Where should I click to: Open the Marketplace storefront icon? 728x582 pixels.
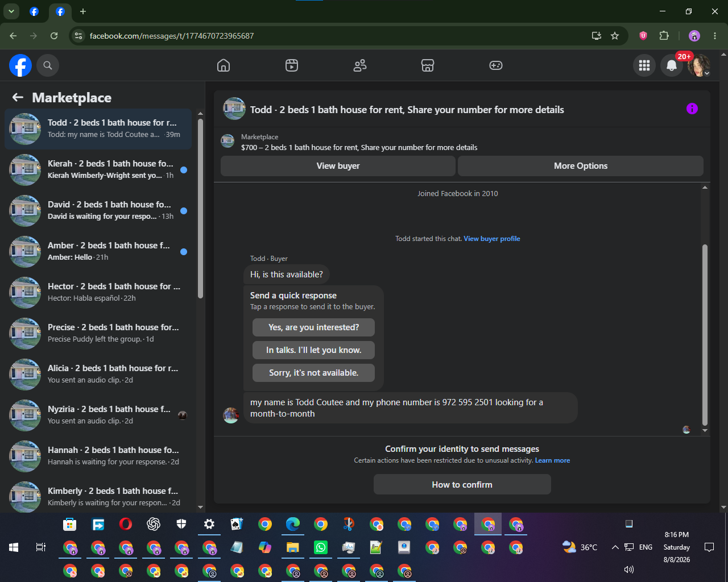pos(428,65)
